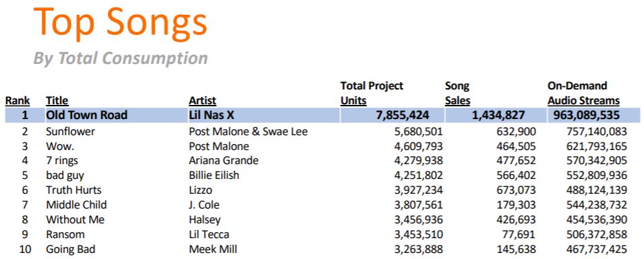Viewport: 644px width, 259px height.
Task: Click the Sunflower song title
Action: click(70, 131)
